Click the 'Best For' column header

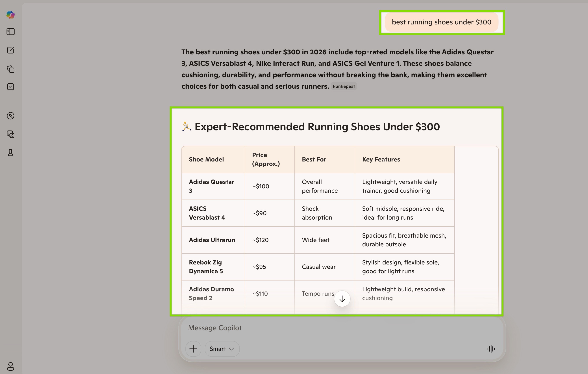pos(325,159)
